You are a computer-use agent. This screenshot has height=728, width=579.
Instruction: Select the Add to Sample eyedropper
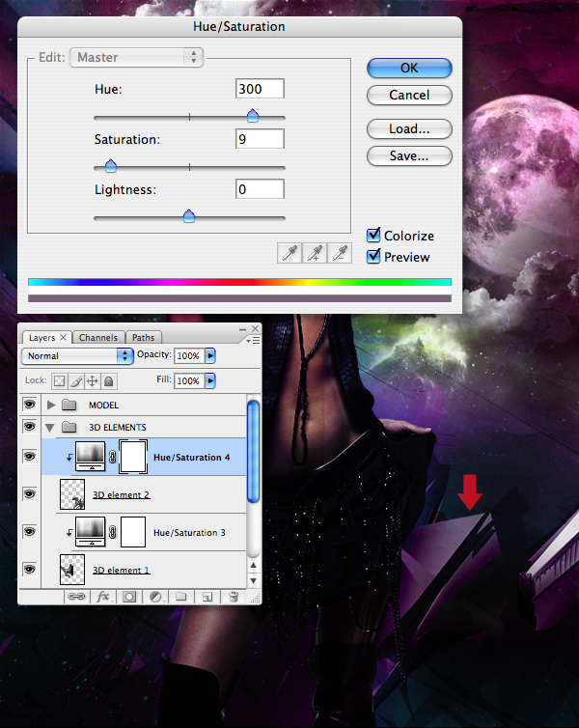pyautogui.click(x=315, y=253)
